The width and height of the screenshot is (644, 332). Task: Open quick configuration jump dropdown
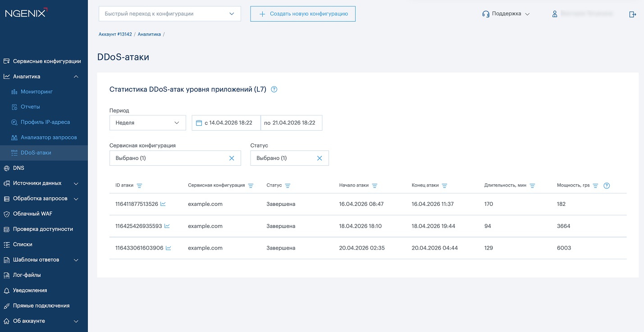169,14
